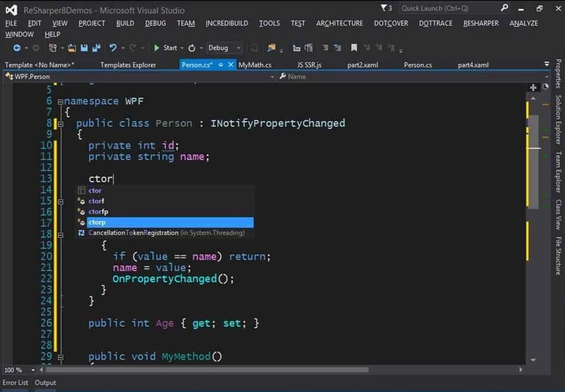Viewport: 565px width, 392px height.
Task: Switch to the part4.xaml tab
Action: [473, 65]
